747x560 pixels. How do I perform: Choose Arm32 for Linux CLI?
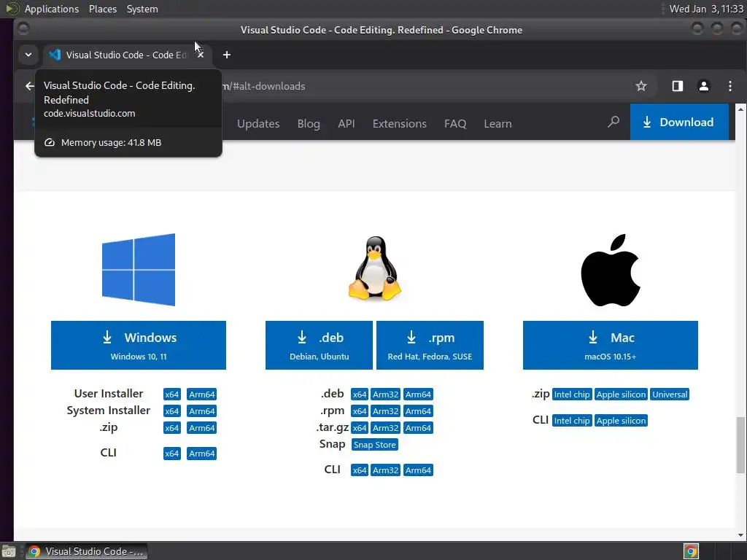tap(385, 470)
